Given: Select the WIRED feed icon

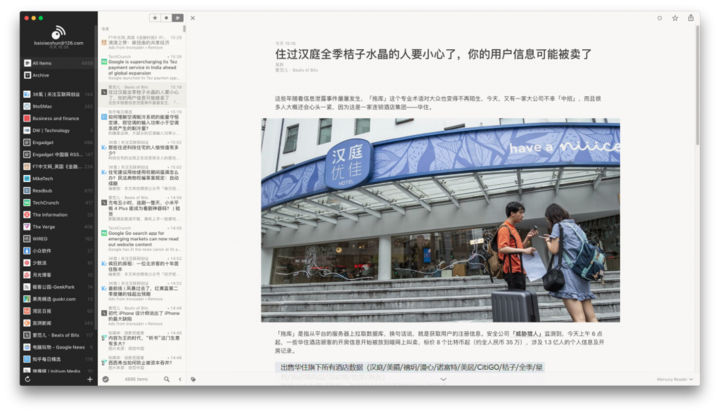Looking at the screenshot, I should coord(27,239).
